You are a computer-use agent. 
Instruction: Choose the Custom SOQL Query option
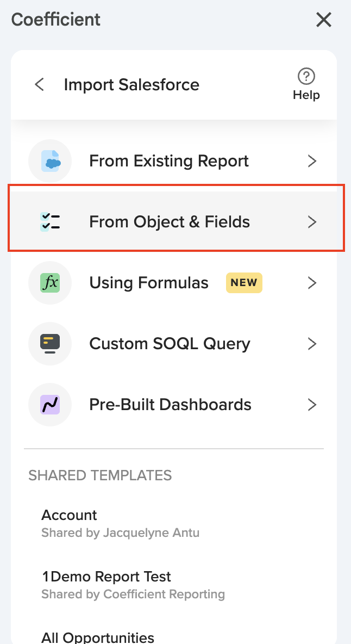(170, 344)
